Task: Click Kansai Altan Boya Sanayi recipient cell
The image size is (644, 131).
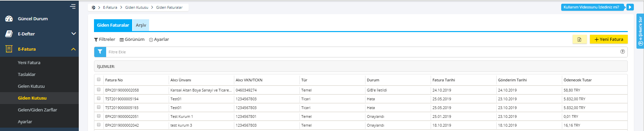Action: (x=201, y=90)
